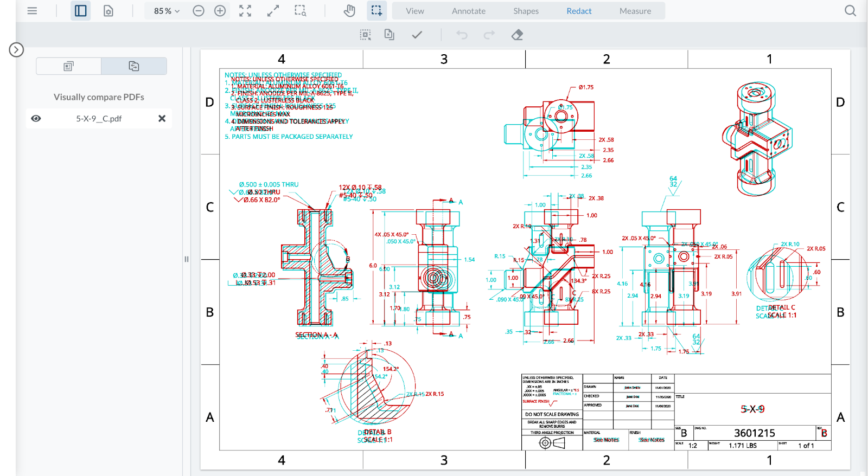The height and width of the screenshot is (476, 868).
Task: Select the eraser tool
Action: 517,35
